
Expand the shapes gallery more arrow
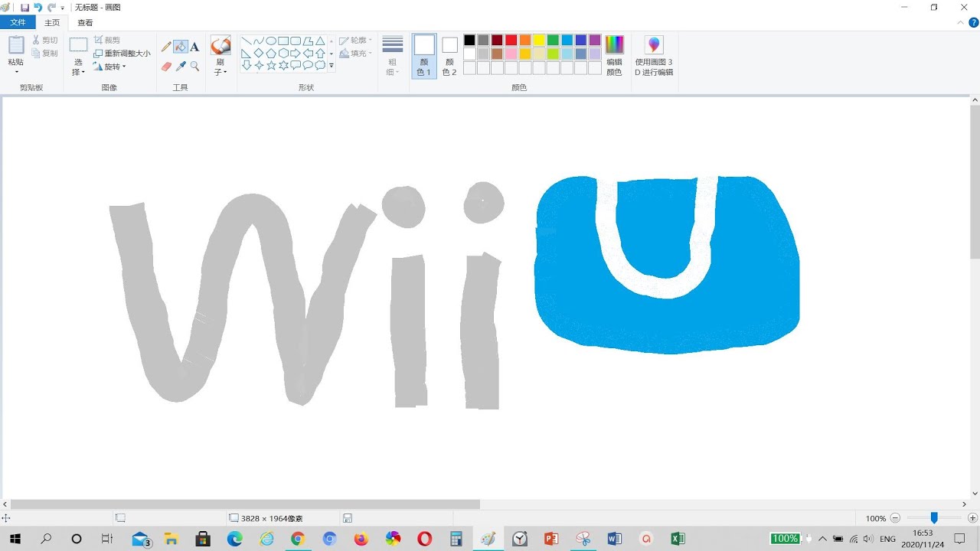point(332,66)
